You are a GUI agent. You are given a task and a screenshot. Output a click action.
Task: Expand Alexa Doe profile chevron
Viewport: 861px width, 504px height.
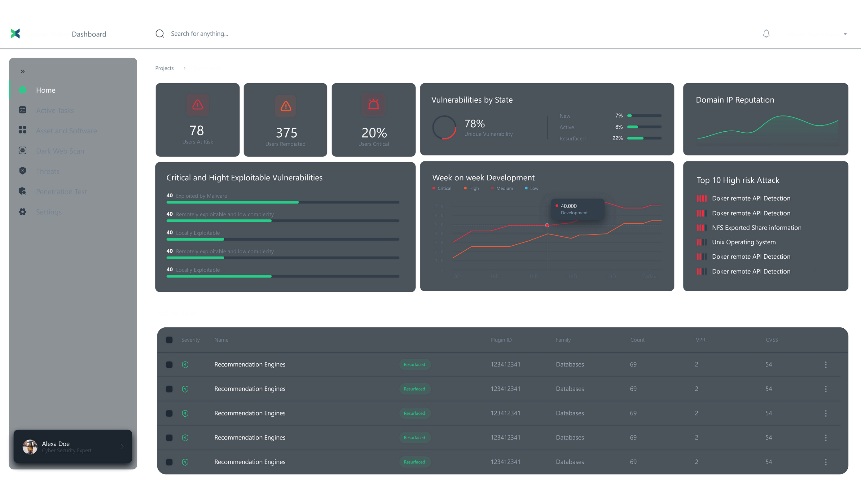click(x=122, y=446)
